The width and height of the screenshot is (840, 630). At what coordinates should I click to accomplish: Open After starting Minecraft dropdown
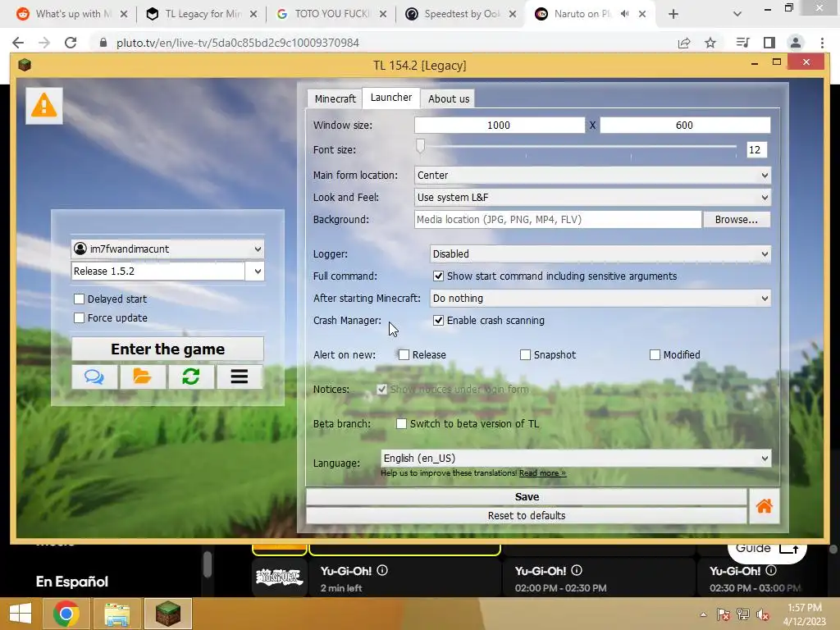click(600, 299)
